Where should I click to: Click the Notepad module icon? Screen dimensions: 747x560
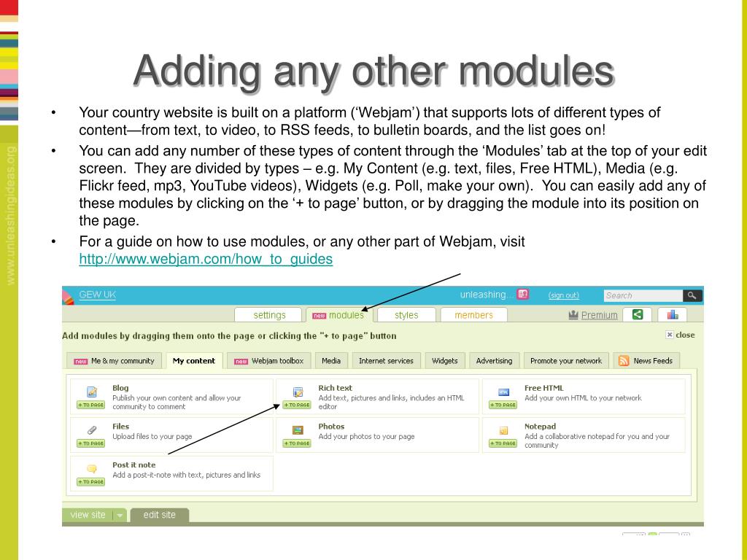click(503, 430)
